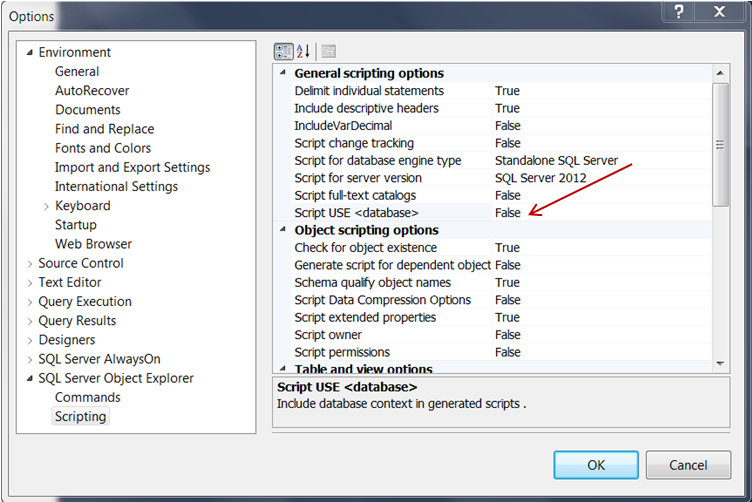This screenshot has height=502, width=752.
Task: Click property grid scrollbar down arrow
Action: [720, 362]
